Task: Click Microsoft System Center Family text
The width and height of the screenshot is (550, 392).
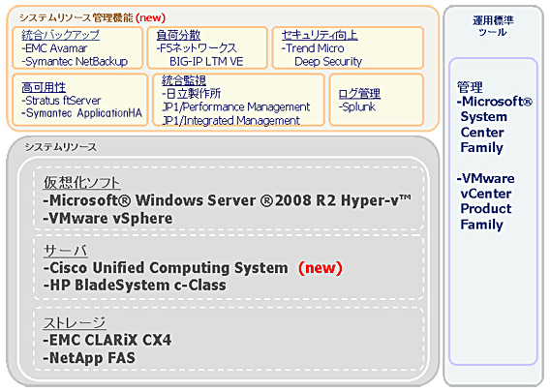Action: point(494,125)
